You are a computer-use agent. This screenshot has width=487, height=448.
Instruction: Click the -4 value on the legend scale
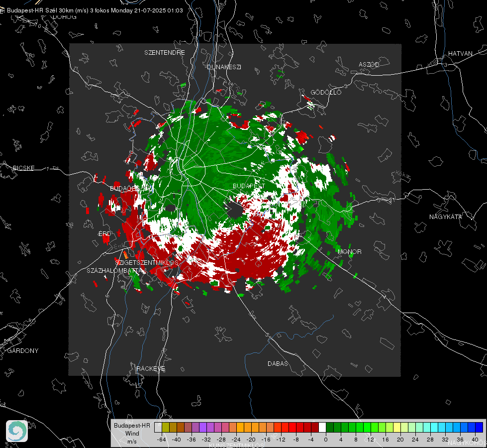pyautogui.click(x=310, y=440)
